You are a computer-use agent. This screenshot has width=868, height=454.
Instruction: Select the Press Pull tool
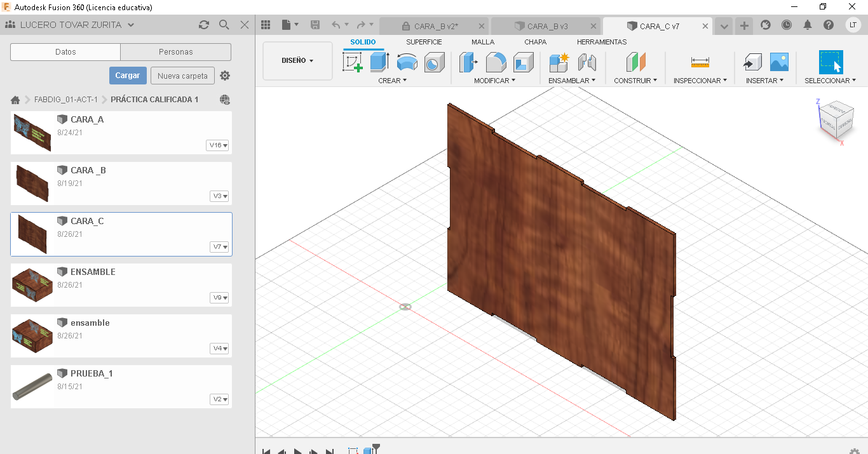coord(468,62)
